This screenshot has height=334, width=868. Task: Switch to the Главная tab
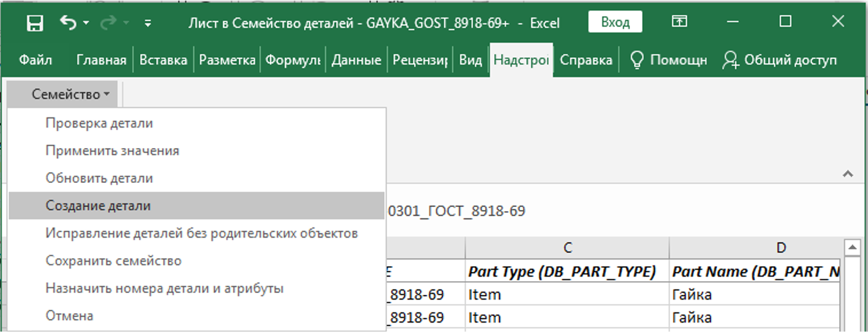tap(102, 60)
